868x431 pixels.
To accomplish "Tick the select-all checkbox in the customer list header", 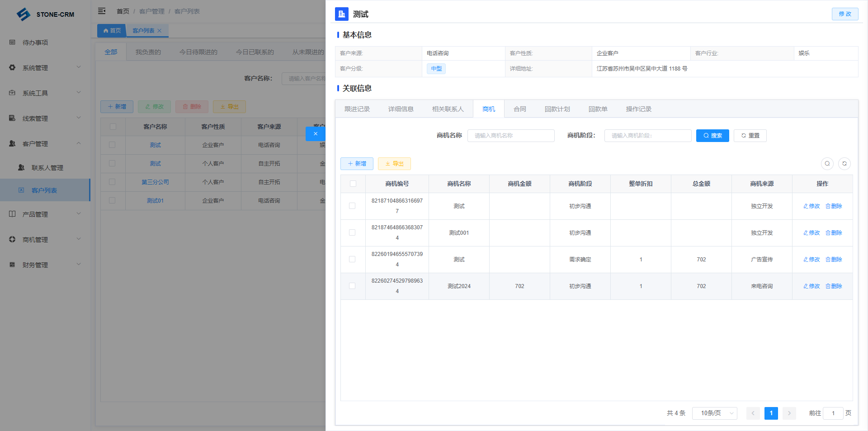I will (x=113, y=127).
